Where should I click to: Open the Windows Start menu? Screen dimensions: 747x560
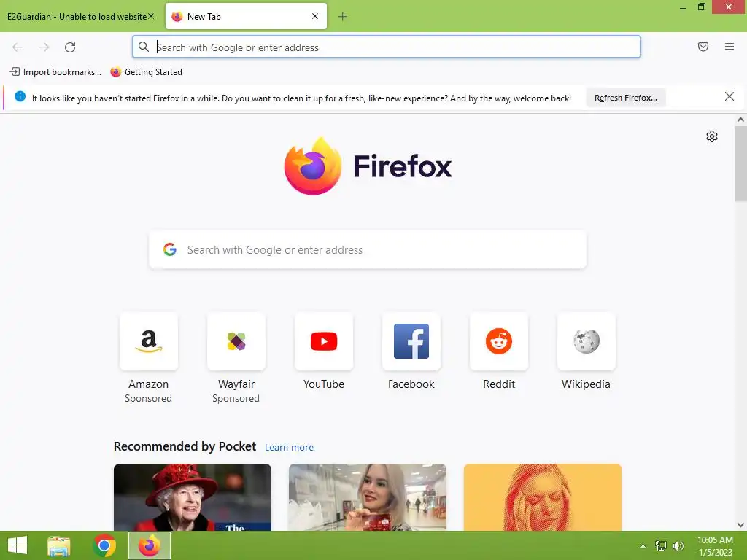(x=18, y=545)
